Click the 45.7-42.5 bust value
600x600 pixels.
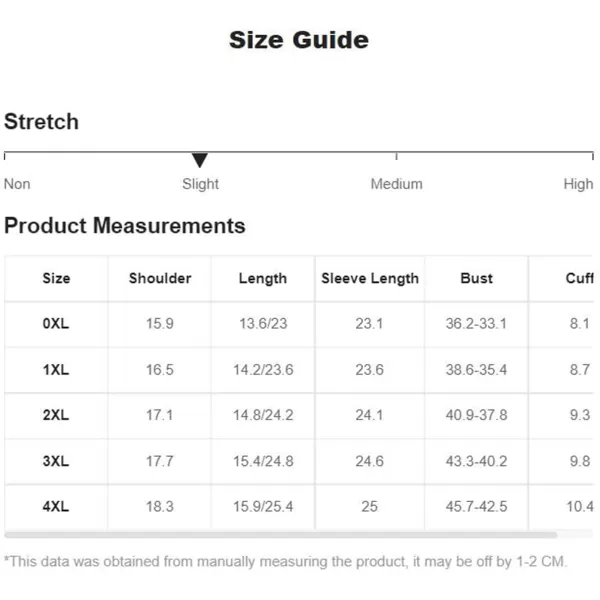click(x=476, y=507)
